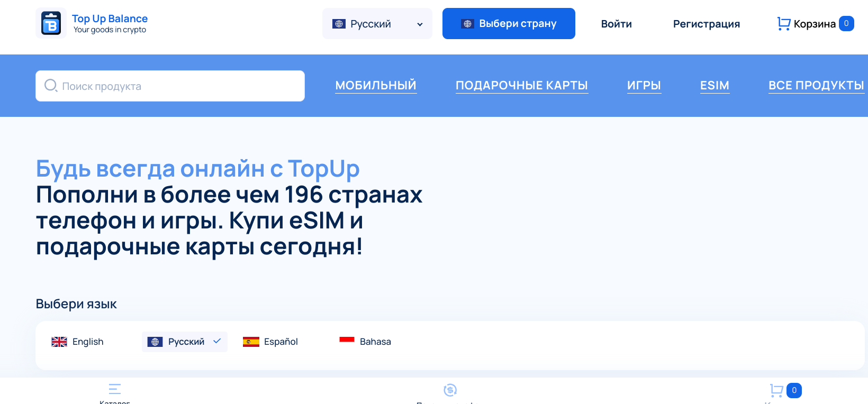Click the Войти link
This screenshot has height=404, width=868.
[x=616, y=24]
